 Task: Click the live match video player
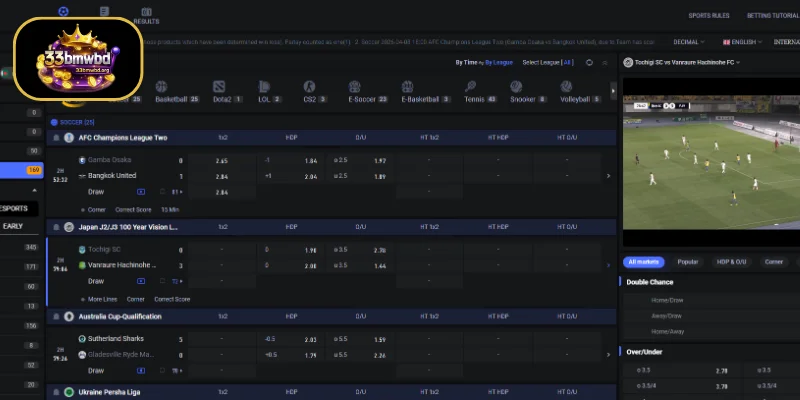[711, 162]
